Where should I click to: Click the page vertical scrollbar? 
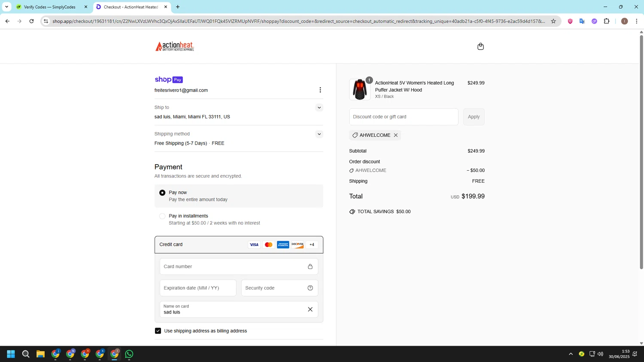pos(641,152)
